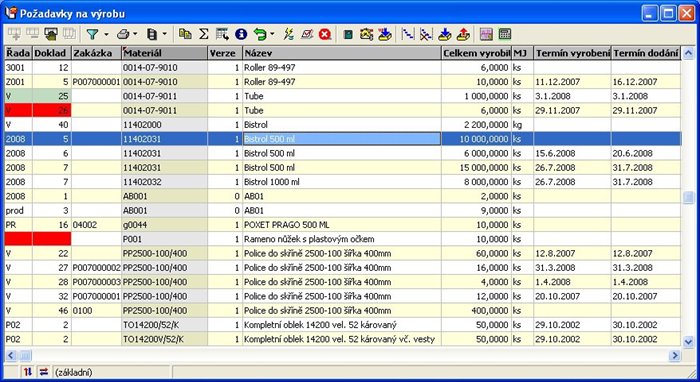Click the Termín dodání column header

click(x=646, y=53)
